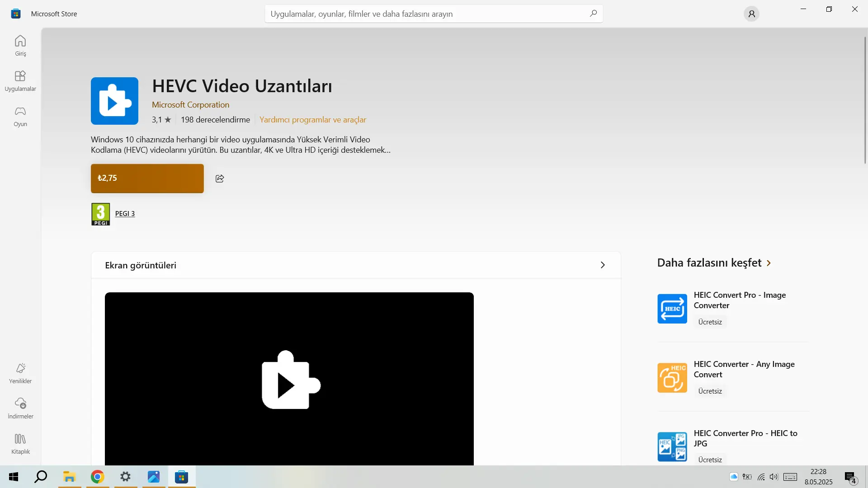Click the HEIC Convert Pro app icon
Image resolution: width=868 pixels, height=488 pixels.
coord(672,309)
